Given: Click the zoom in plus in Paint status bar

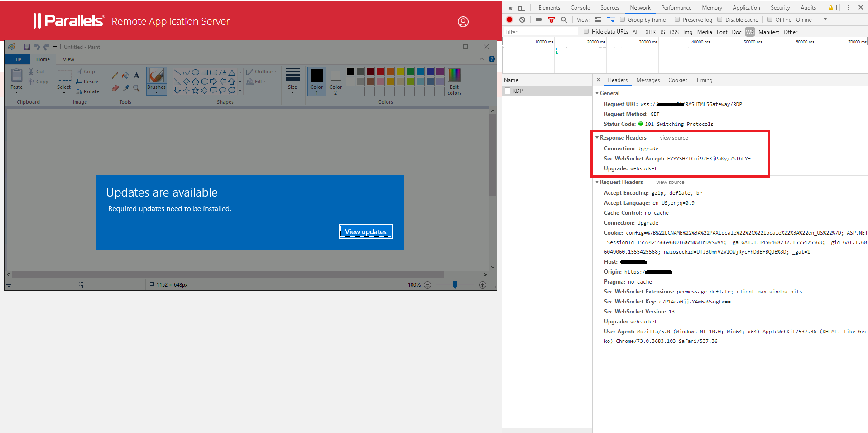Looking at the screenshot, I should click(483, 285).
